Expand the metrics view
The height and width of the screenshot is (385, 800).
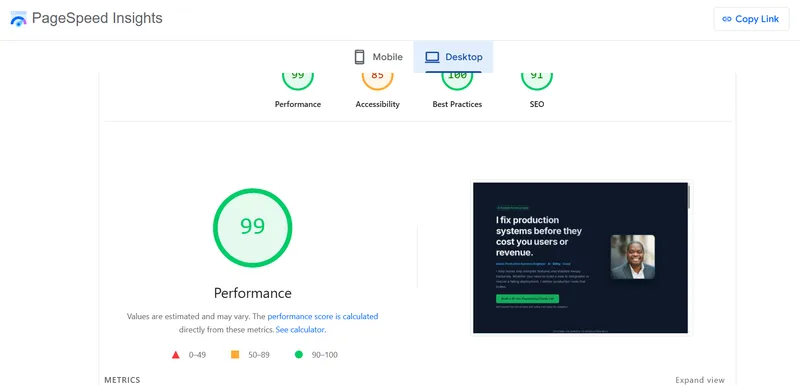click(699, 380)
